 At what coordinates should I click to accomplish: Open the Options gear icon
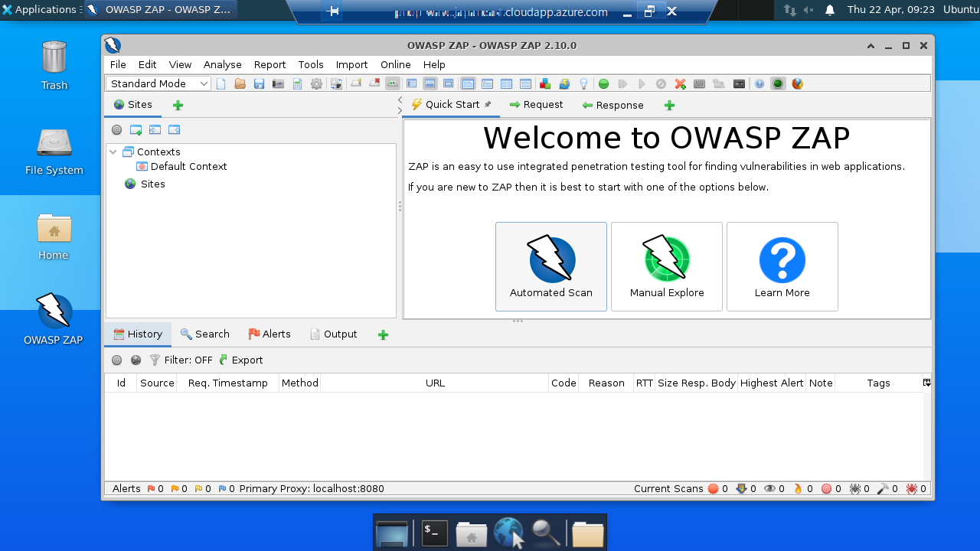point(316,83)
